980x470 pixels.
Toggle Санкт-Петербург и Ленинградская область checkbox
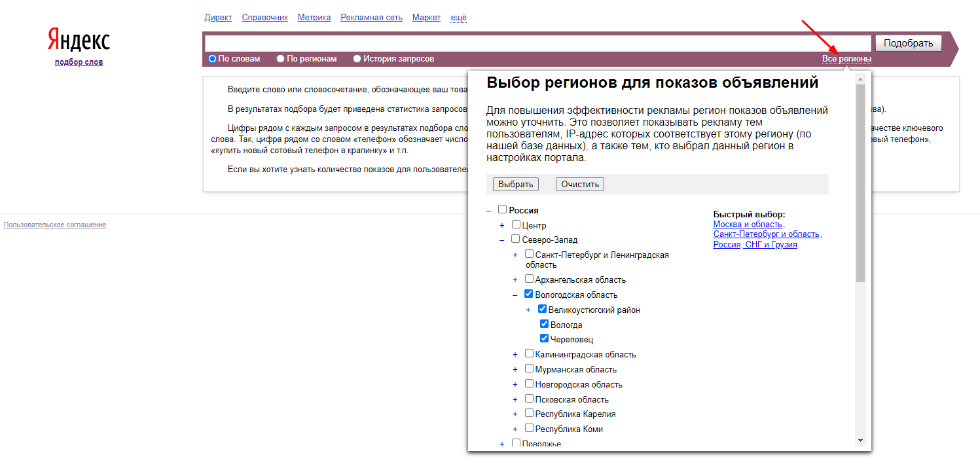coord(529,254)
